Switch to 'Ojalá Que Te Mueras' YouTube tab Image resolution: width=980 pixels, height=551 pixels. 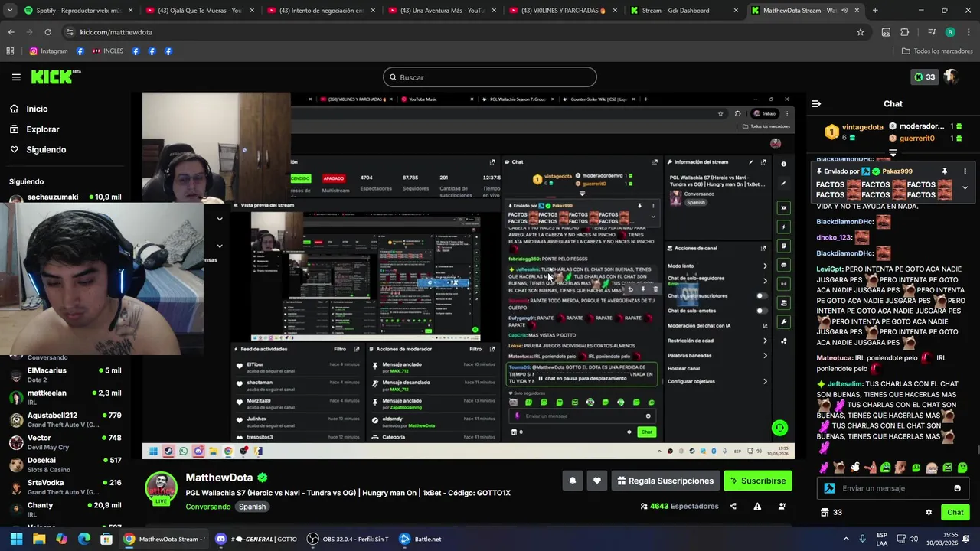[199, 11]
